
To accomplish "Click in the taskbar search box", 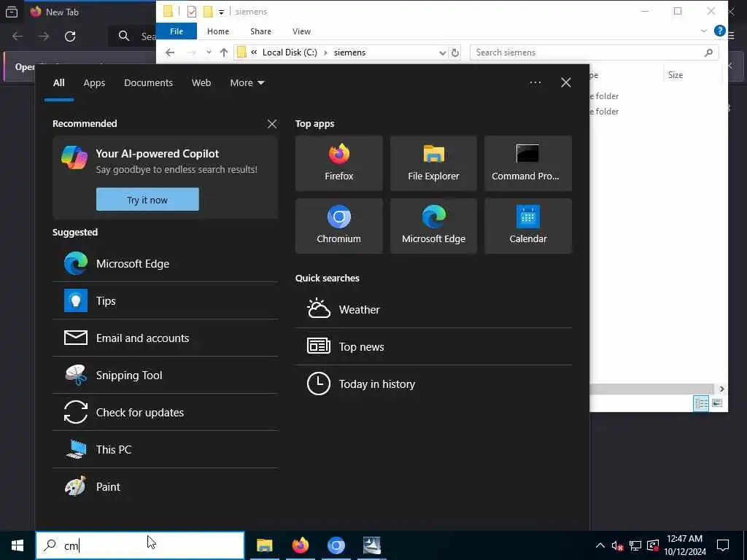I will click(139, 545).
